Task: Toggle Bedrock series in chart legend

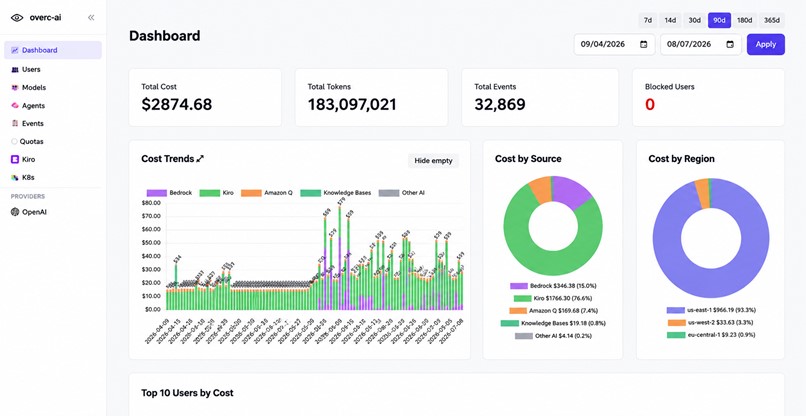Action: (157, 193)
